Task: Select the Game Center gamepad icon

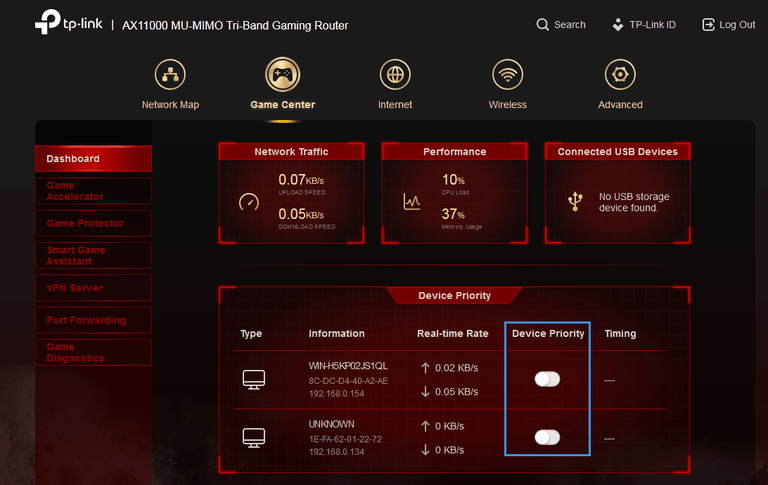Action: [283, 74]
